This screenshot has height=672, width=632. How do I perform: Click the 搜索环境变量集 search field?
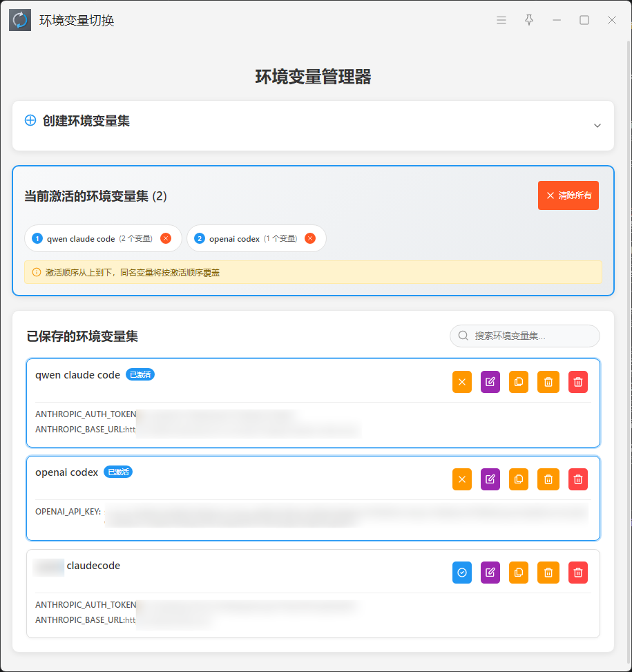(532, 336)
